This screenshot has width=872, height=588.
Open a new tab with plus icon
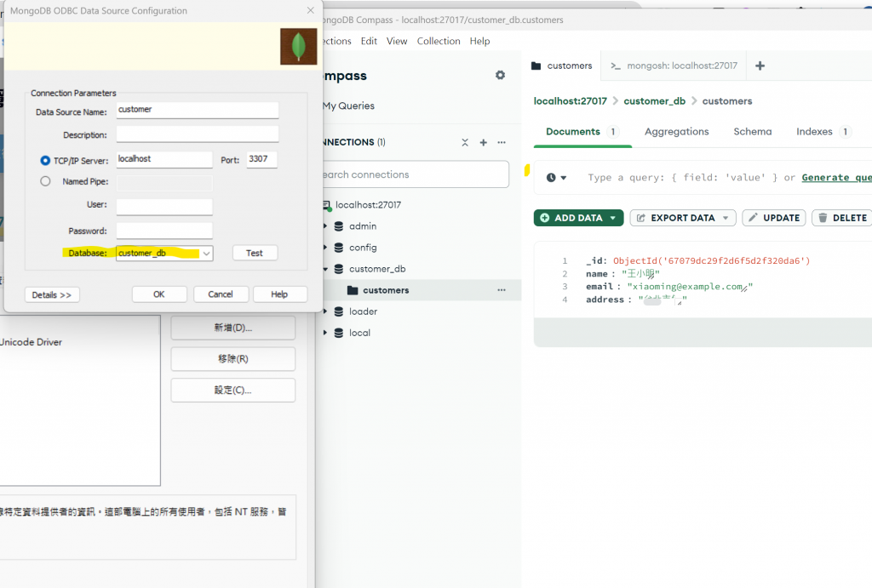[760, 66]
